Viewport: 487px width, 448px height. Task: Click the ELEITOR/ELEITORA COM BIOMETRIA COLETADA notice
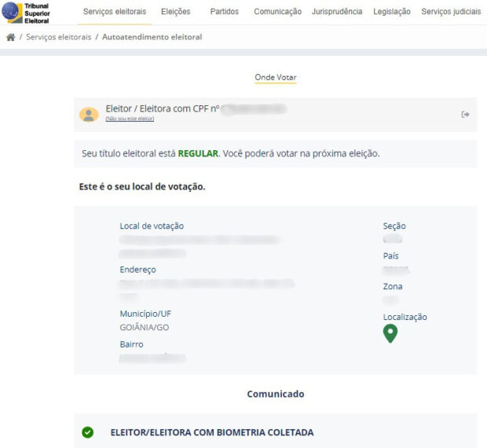pos(211,432)
